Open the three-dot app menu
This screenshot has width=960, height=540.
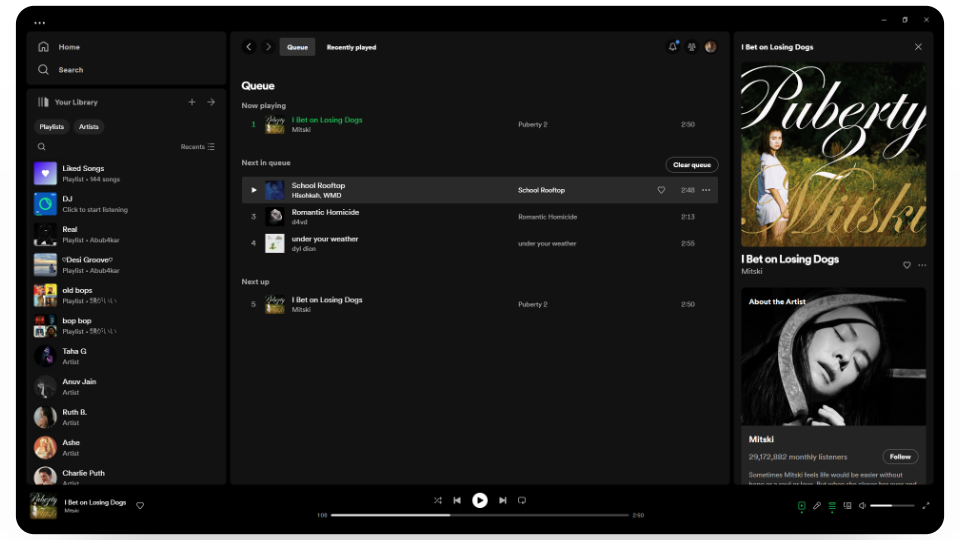40,23
